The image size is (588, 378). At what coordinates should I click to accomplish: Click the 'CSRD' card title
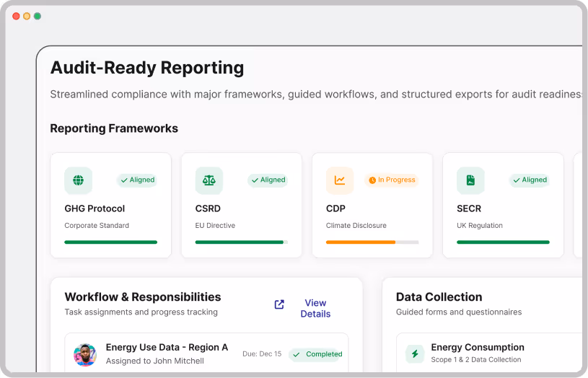pos(208,208)
